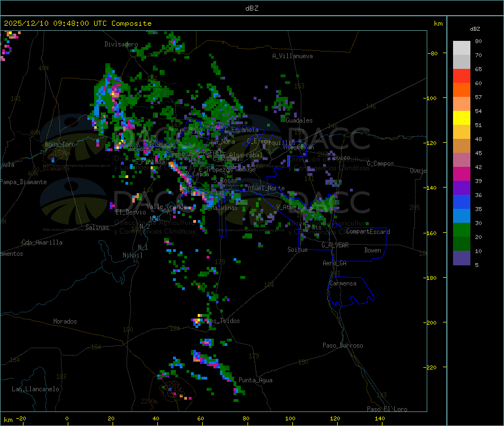Click the green 30 dBZ legend swatch

tap(461, 230)
